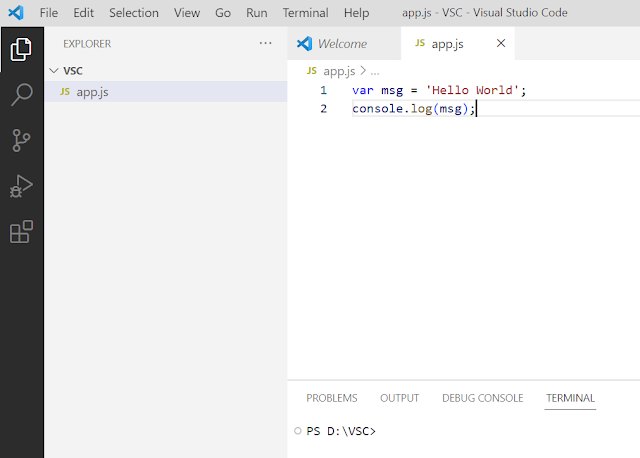Open the Help menu
Viewport: 640px width, 458px height.
point(356,13)
